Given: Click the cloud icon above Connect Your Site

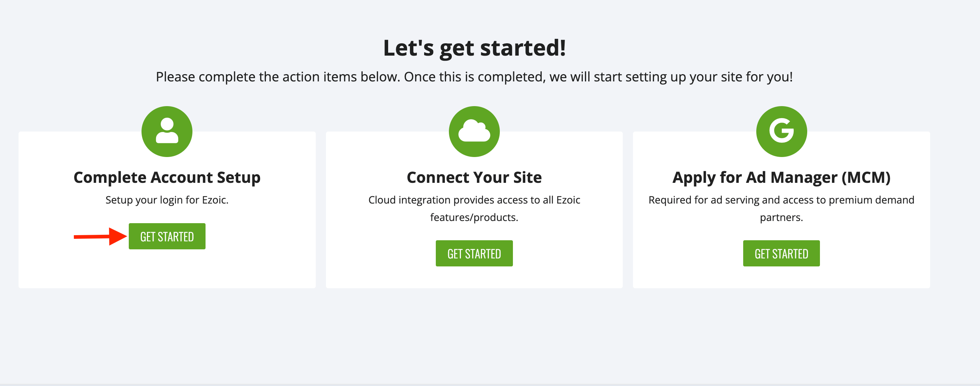Looking at the screenshot, I should point(474,132).
